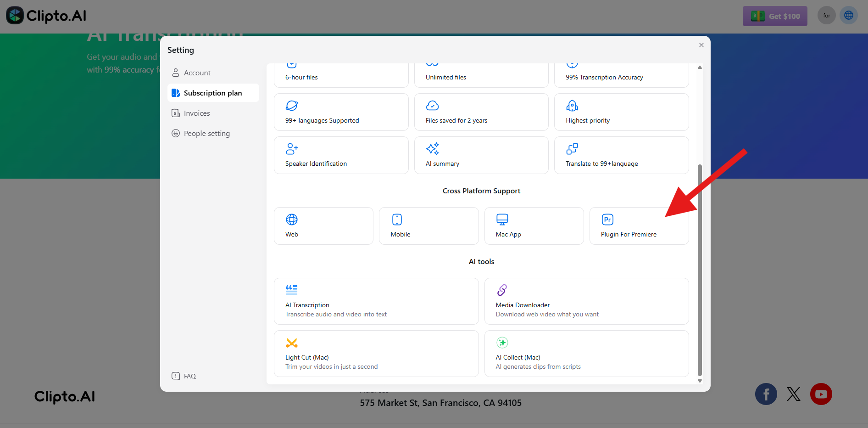Click the rocket icon for Highest priority
868x428 pixels.
click(572, 106)
